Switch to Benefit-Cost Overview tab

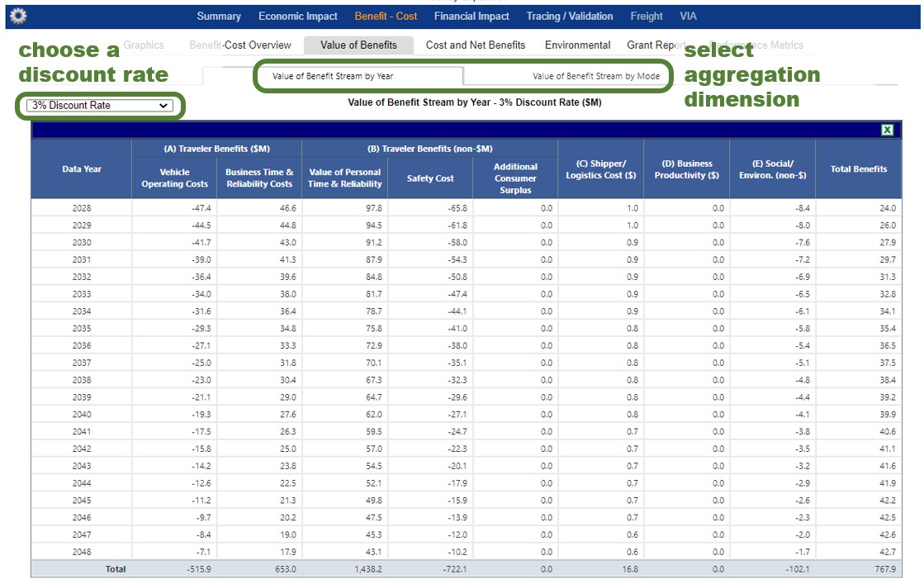point(240,45)
